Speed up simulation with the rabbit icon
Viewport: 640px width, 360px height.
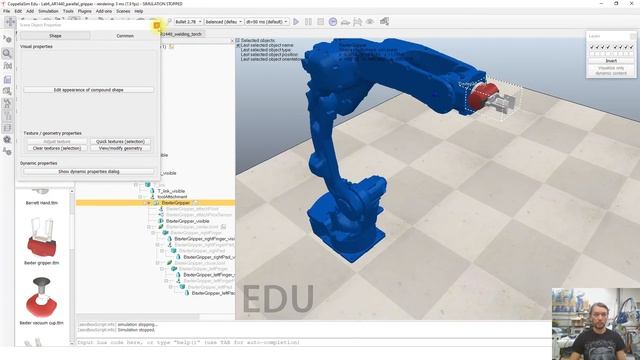[358, 21]
